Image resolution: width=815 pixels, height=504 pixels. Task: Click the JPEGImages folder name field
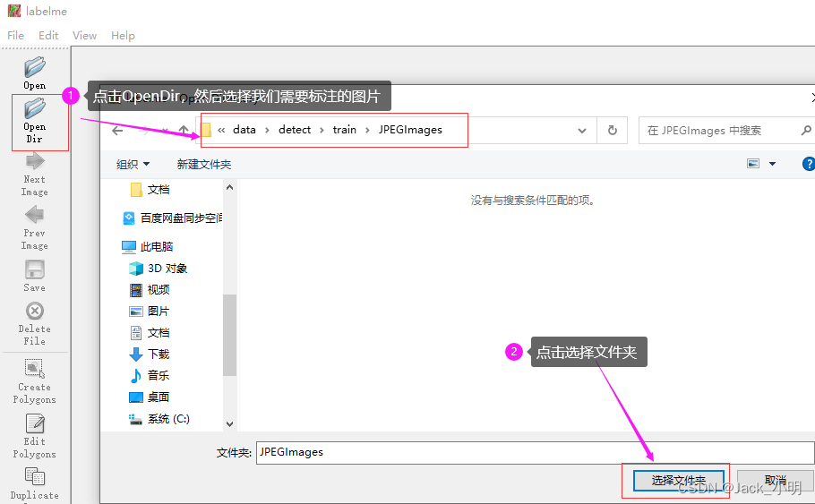[536, 453]
